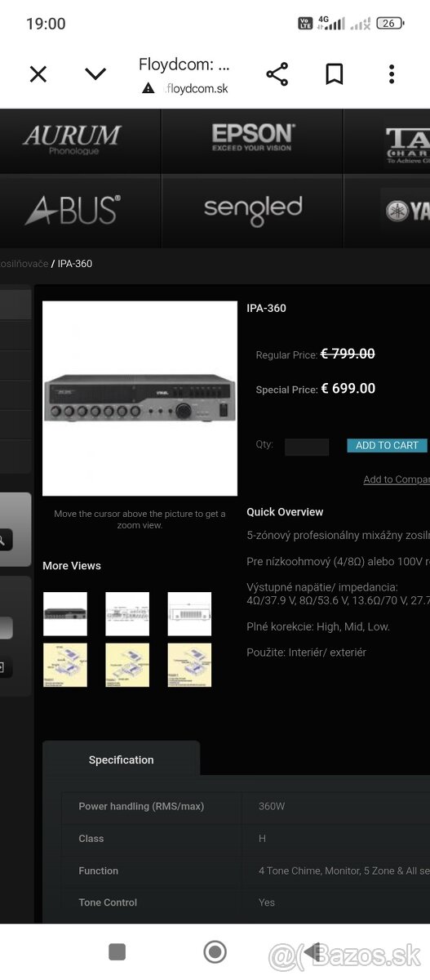Follow the Add to Compare link
430x980 pixels.
click(x=397, y=479)
